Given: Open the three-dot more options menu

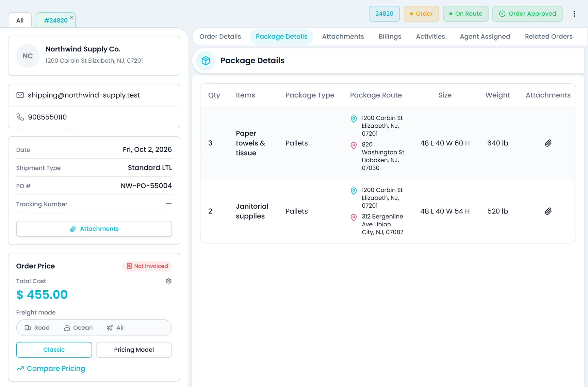Looking at the screenshot, I should [x=574, y=14].
